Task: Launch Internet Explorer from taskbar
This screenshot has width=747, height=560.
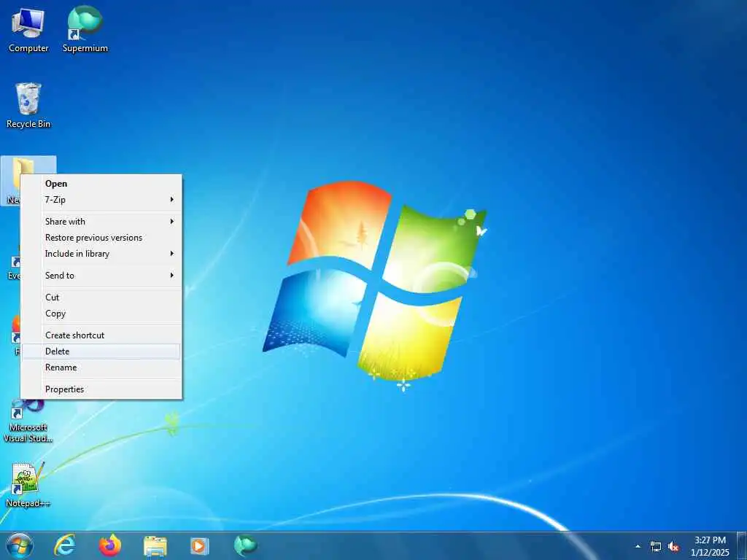Action: pos(65,545)
